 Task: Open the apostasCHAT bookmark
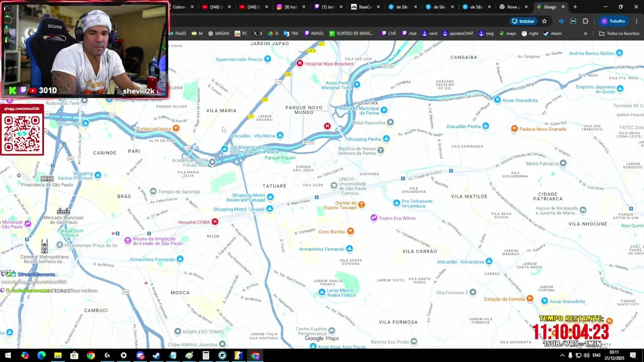458,34
